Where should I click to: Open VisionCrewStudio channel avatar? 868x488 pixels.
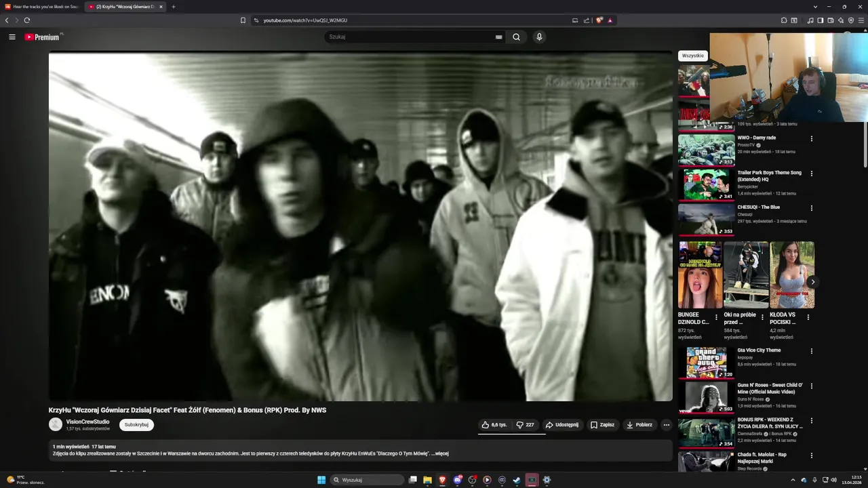(56, 425)
